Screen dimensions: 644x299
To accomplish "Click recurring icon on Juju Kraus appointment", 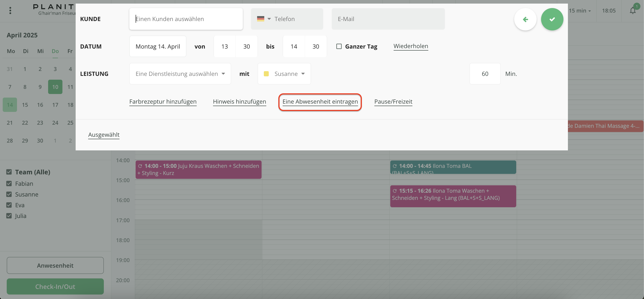I will pos(140,166).
